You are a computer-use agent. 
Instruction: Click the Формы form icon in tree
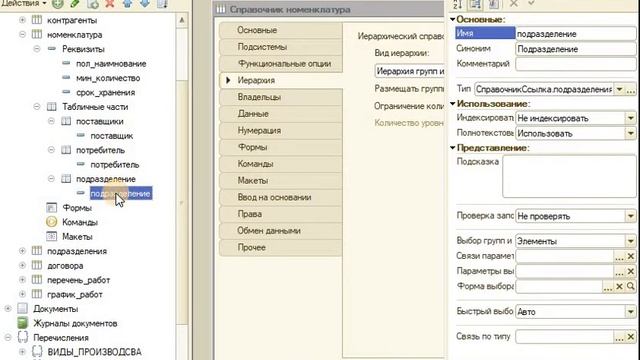point(51,208)
